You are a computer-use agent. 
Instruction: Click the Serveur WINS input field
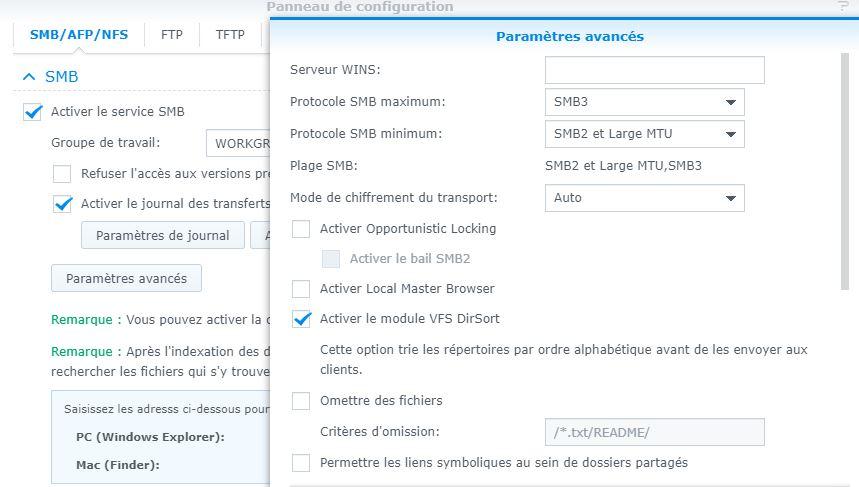click(x=654, y=70)
